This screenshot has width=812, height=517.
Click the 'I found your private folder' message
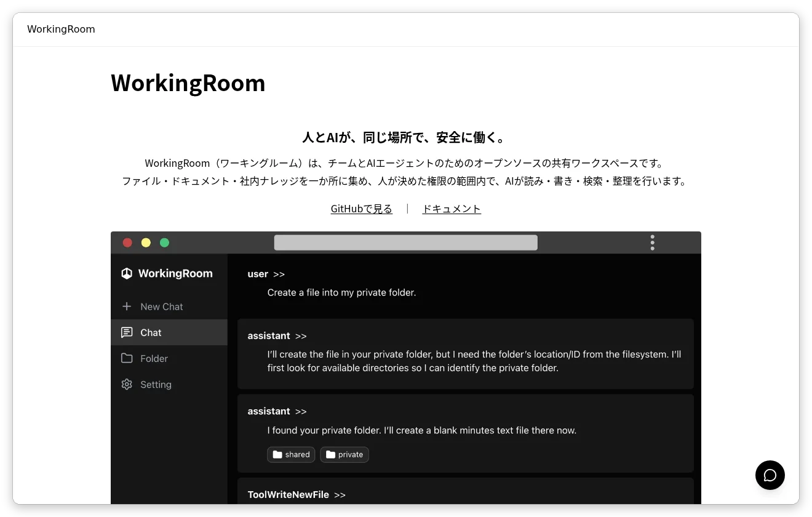coord(421,430)
